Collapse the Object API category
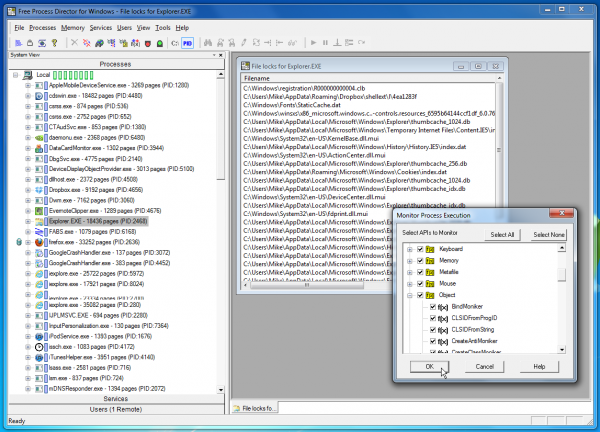This screenshot has height=432, width=600. click(408, 297)
